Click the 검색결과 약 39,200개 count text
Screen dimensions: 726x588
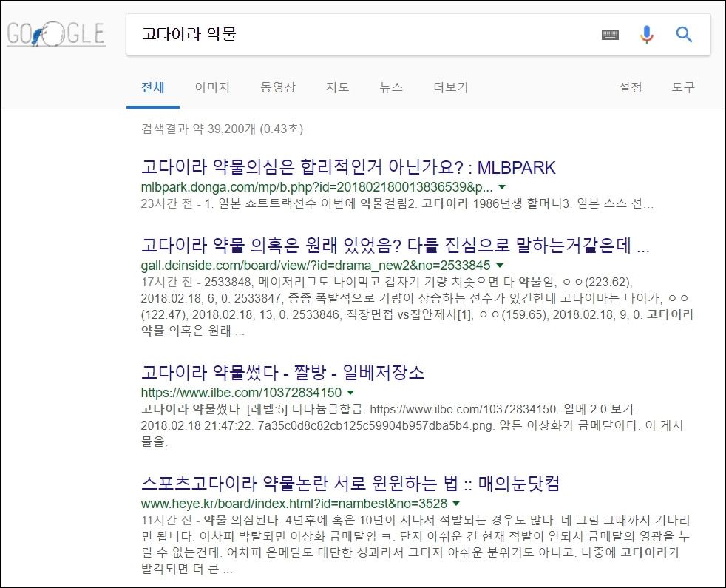pos(222,129)
